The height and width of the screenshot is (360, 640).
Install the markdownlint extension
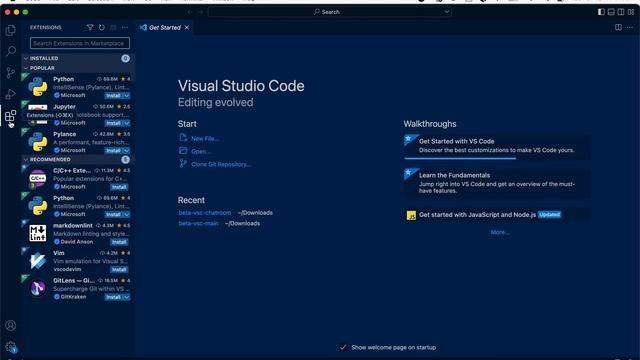click(x=119, y=242)
